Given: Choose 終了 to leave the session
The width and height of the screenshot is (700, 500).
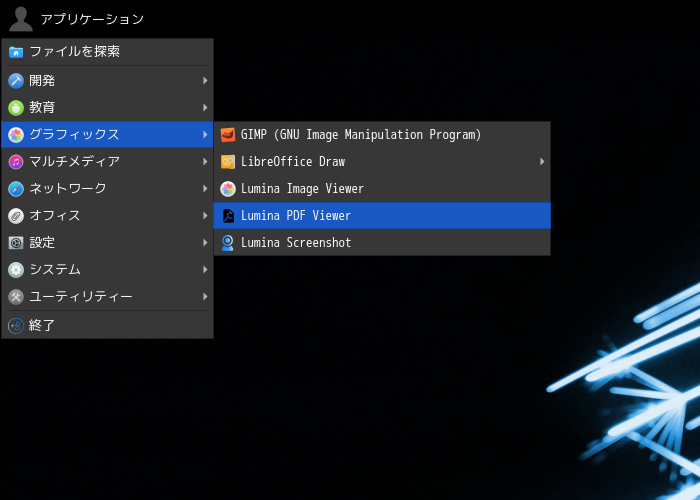Looking at the screenshot, I should [108, 325].
